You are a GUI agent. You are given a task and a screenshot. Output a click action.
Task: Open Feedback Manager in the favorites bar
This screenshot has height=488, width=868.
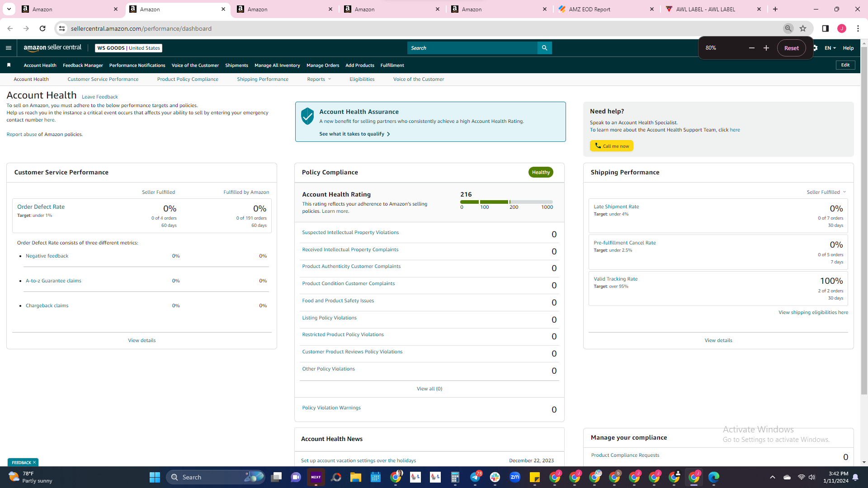tap(83, 65)
